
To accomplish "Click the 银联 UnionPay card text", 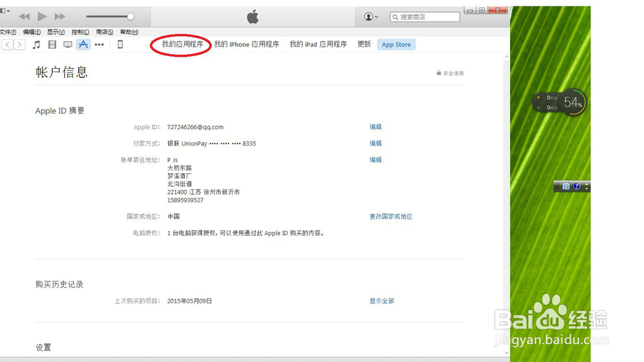I will 211,144.
